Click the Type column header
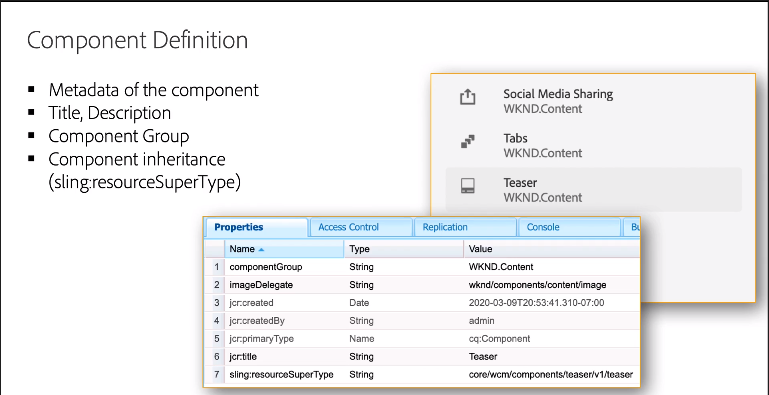The height and width of the screenshot is (395, 769). point(404,249)
